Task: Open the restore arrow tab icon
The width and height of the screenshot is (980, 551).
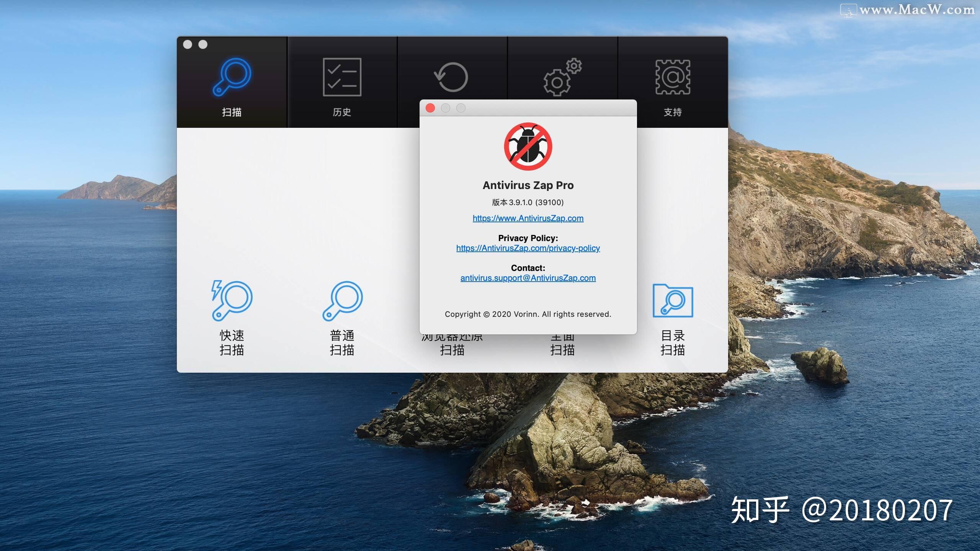Action: tap(451, 77)
